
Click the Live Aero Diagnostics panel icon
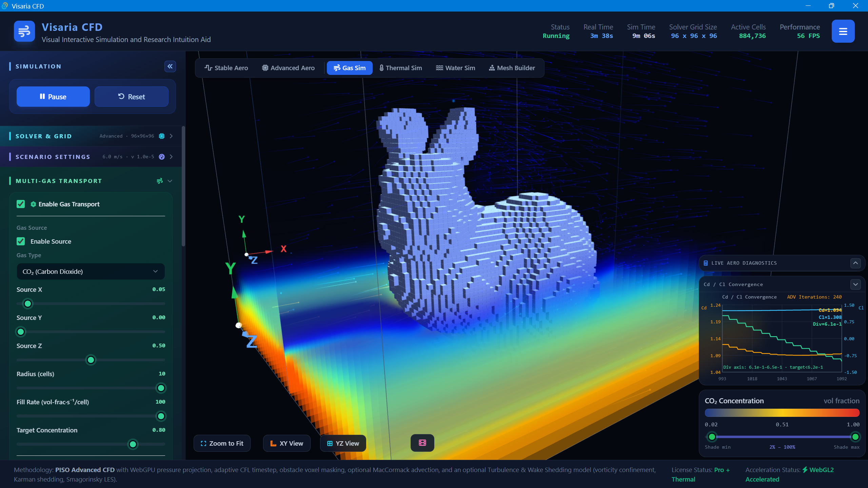[706, 263]
